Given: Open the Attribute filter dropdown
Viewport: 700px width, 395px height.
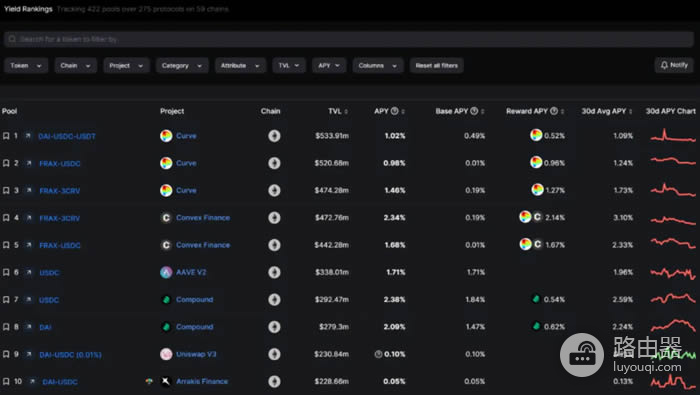Looking at the screenshot, I should tap(240, 66).
